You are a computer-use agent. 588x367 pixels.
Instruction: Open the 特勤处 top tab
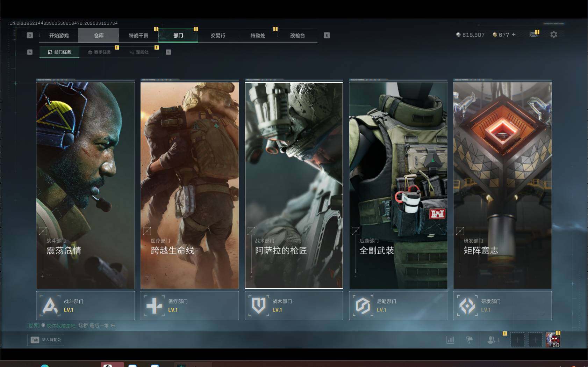258,35
